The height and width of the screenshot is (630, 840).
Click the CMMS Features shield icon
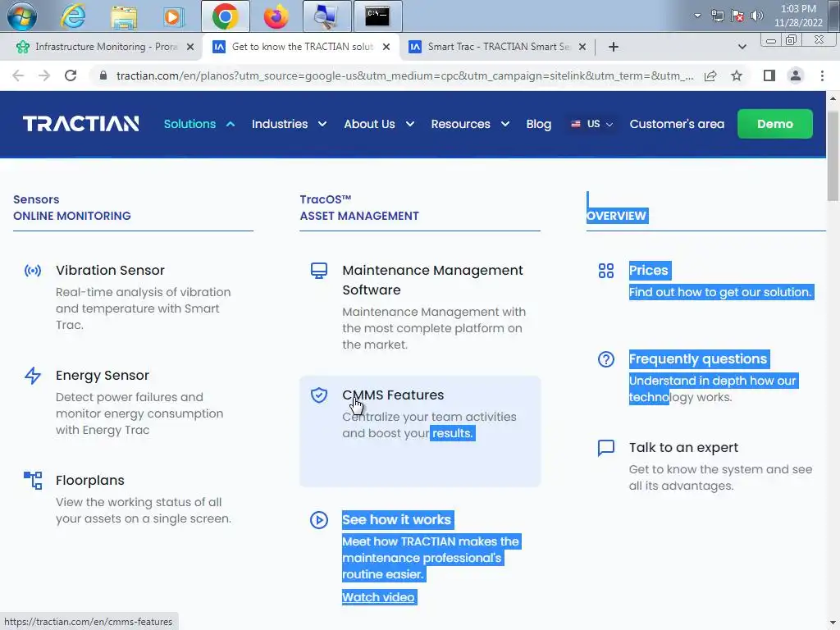coord(319,395)
